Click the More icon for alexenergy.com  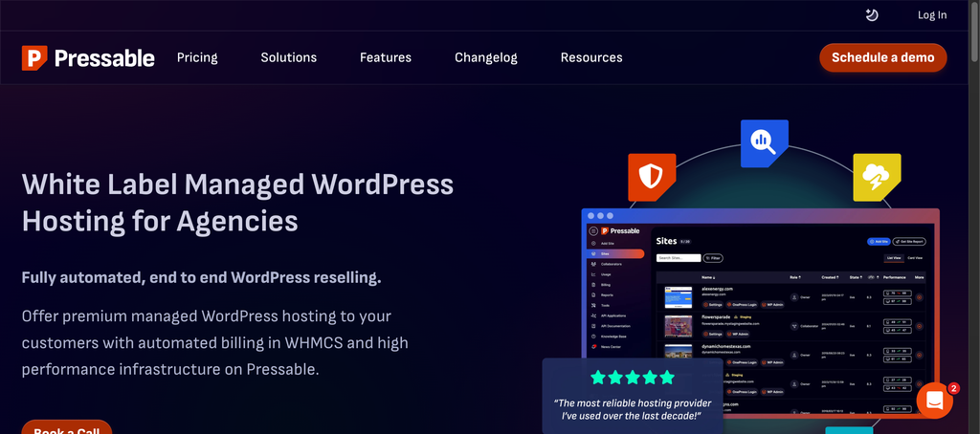pos(919,297)
